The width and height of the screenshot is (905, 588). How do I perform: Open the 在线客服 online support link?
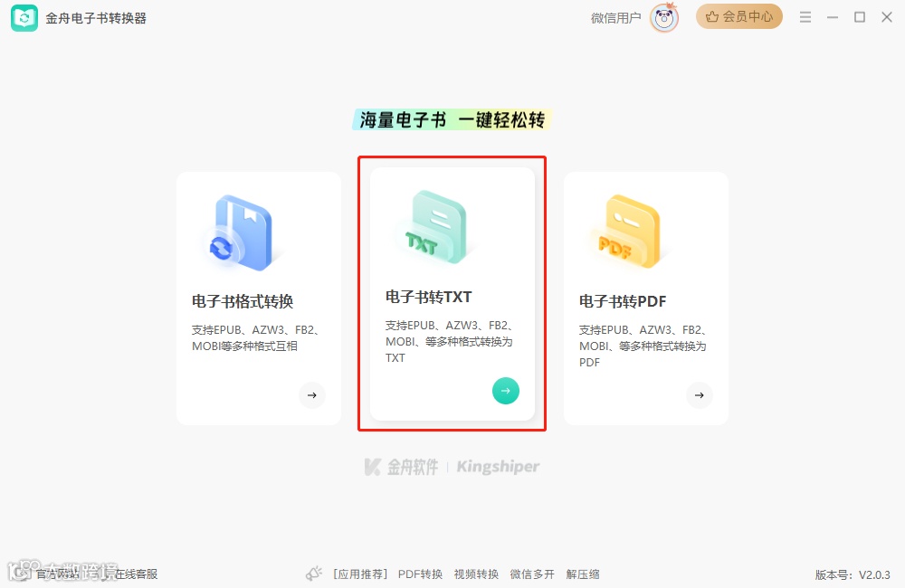click(136, 574)
